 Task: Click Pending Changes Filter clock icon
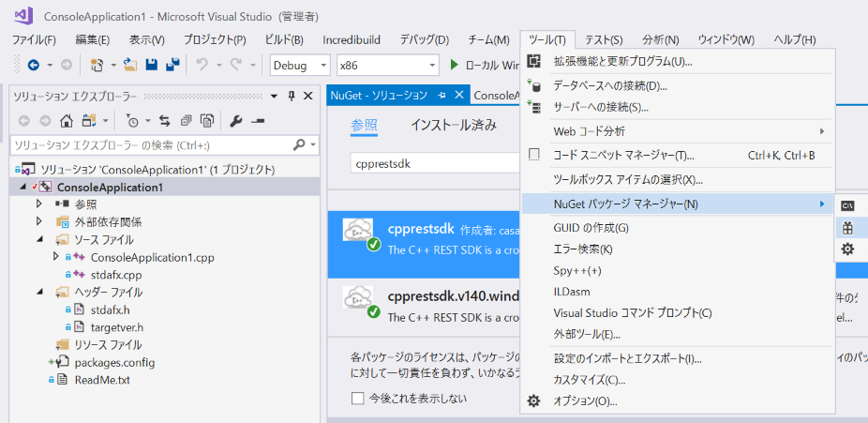coord(132,120)
